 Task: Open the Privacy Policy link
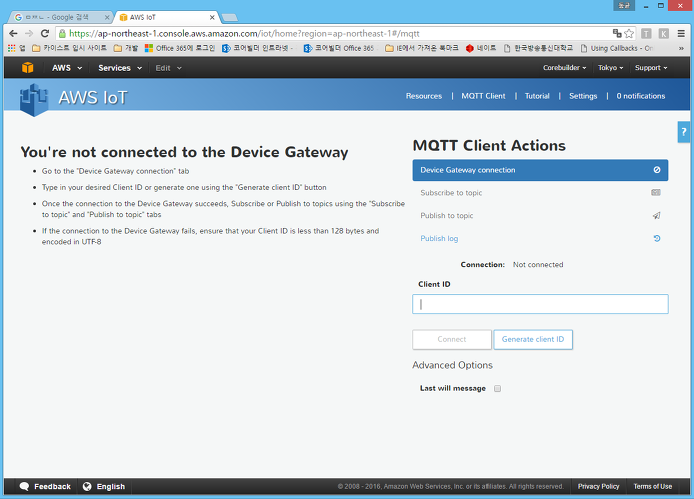click(x=598, y=487)
